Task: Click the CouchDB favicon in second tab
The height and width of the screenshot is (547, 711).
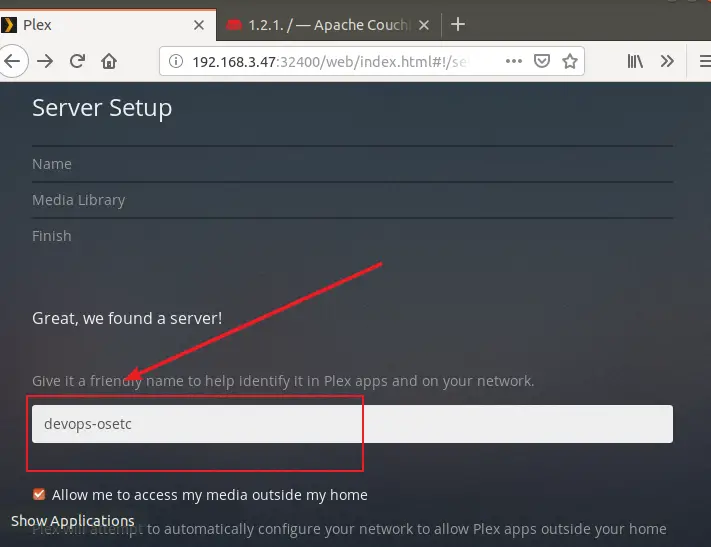Action: [234, 24]
